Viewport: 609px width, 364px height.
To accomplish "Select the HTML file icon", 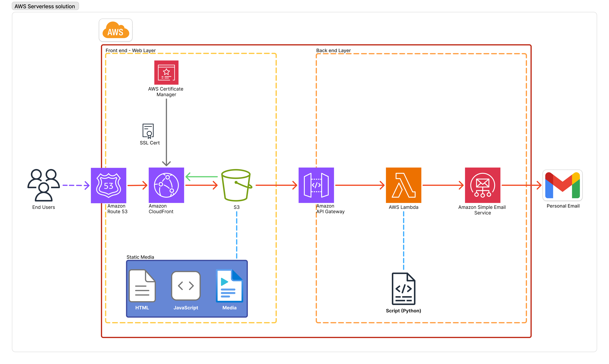I will coord(142,286).
